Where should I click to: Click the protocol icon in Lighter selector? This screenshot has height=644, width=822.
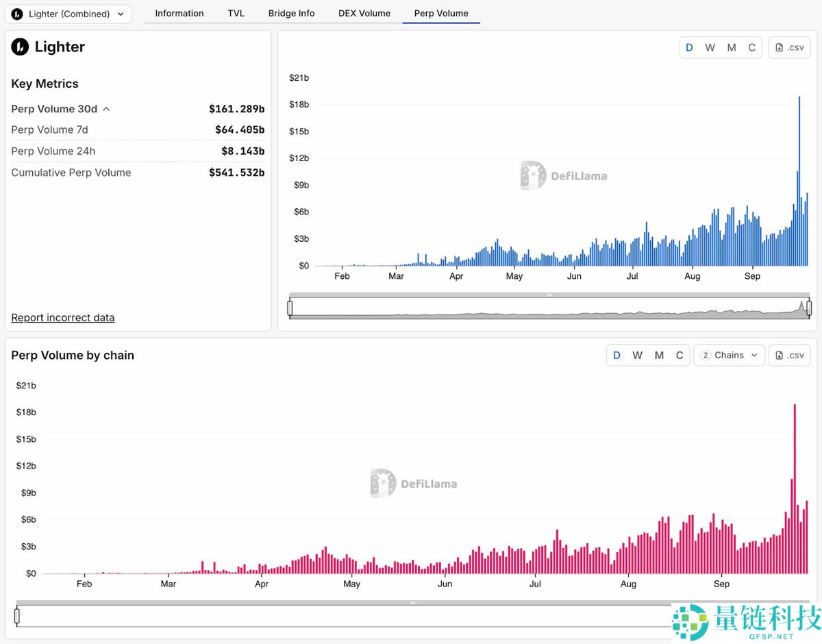17,14
